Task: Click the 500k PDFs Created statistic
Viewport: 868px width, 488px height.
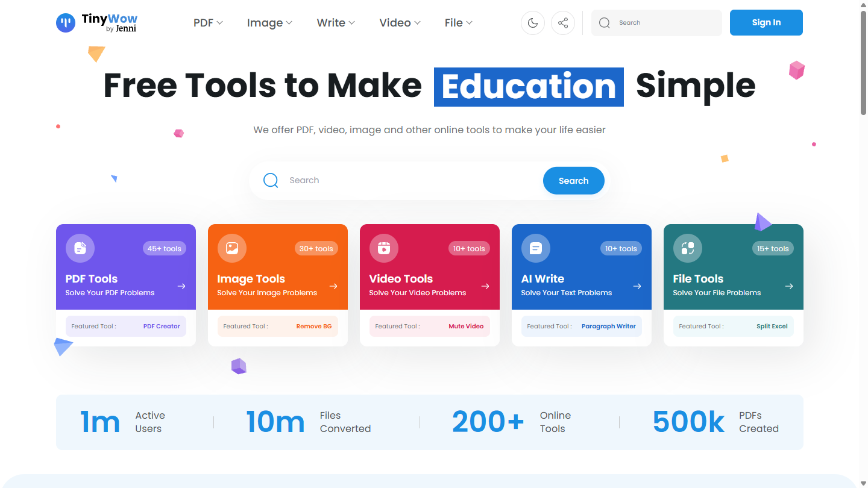Action: [715, 422]
